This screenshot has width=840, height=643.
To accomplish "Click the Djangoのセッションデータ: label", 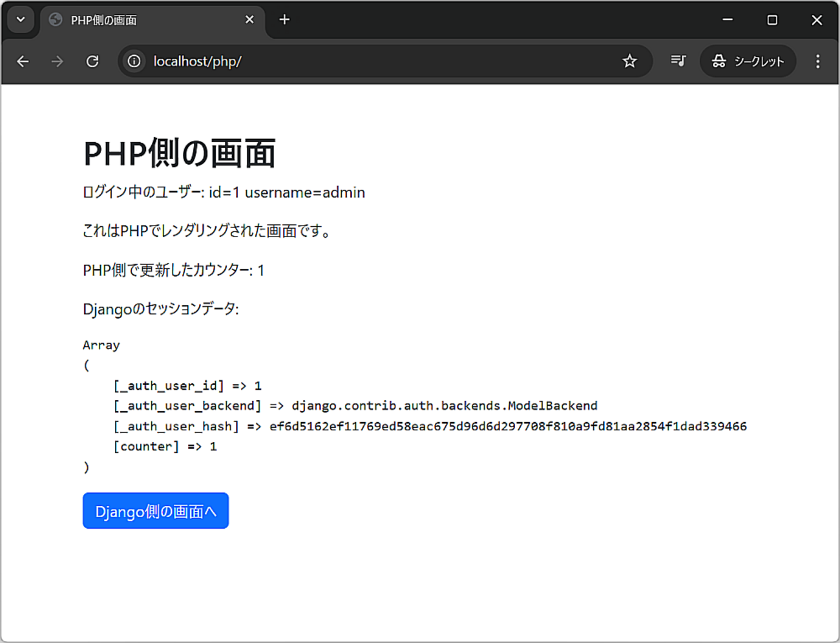I will point(161,309).
